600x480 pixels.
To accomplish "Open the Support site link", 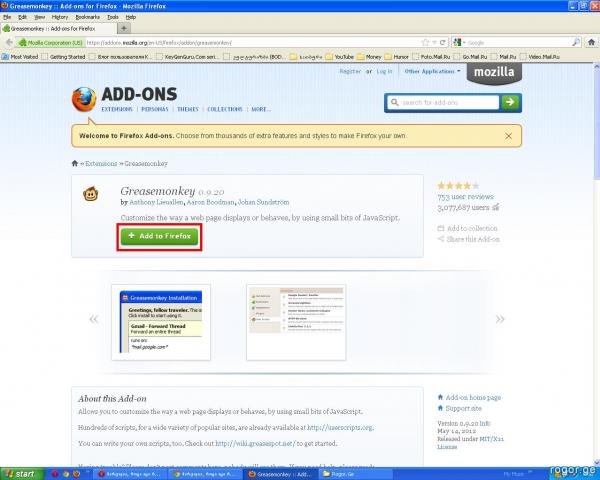I will click(x=460, y=408).
